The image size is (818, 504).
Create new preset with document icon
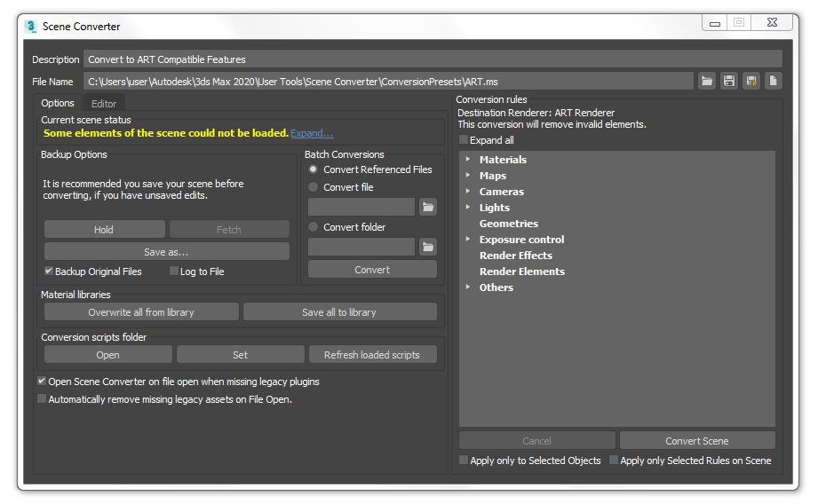pyautogui.click(x=773, y=81)
